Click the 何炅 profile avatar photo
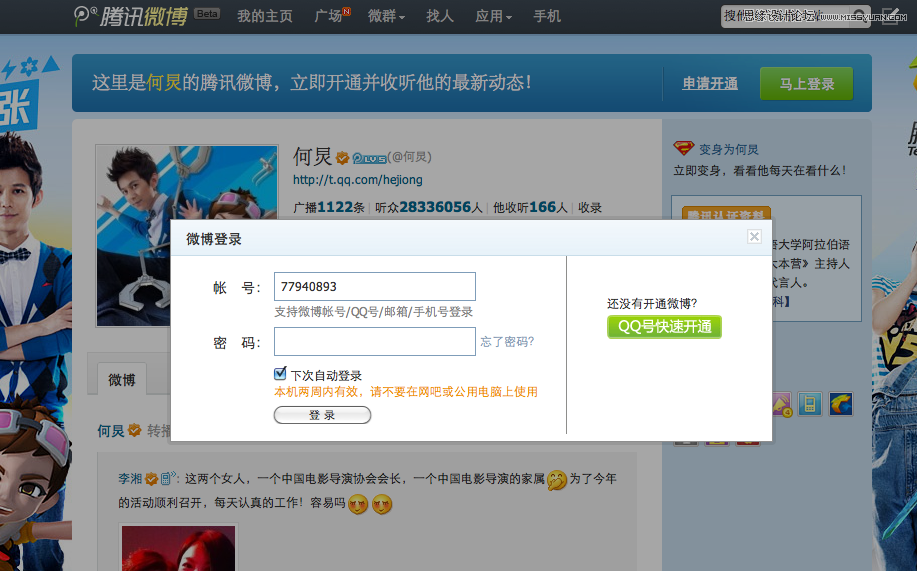Image resolution: width=917 pixels, height=571 pixels. (x=187, y=236)
